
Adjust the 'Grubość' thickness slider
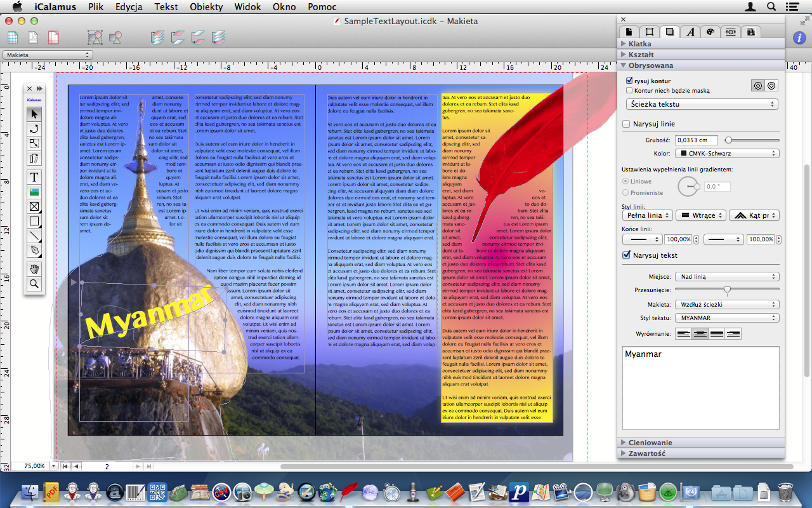pos(729,140)
